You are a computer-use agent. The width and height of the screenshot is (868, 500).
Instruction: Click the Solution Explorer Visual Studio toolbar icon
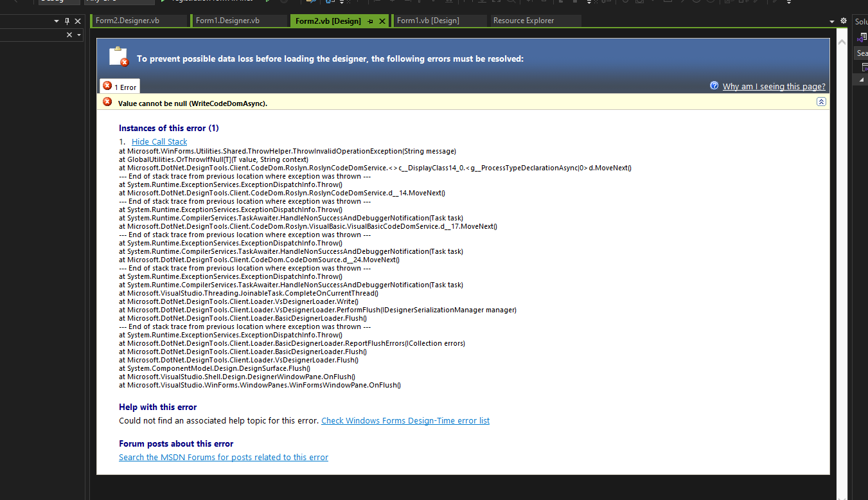[861, 37]
